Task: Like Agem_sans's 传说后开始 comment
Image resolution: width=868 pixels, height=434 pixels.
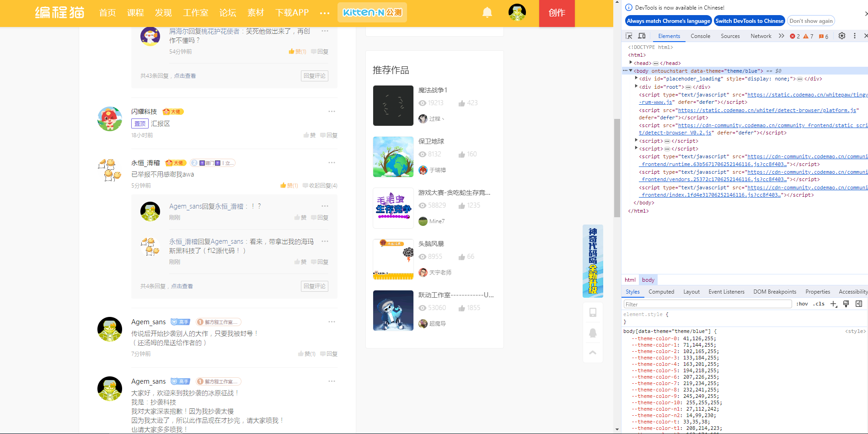Action: (x=306, y=354)
